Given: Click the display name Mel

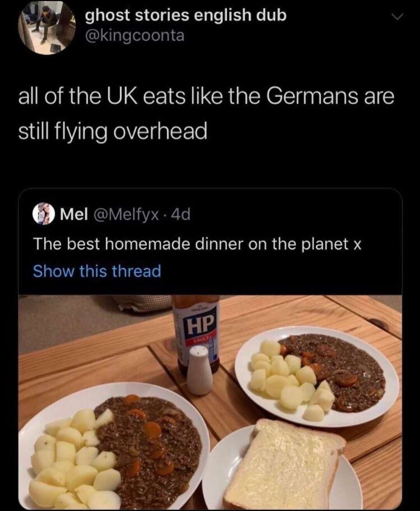Looking at the screenshot, I should (x=73, y=215).
